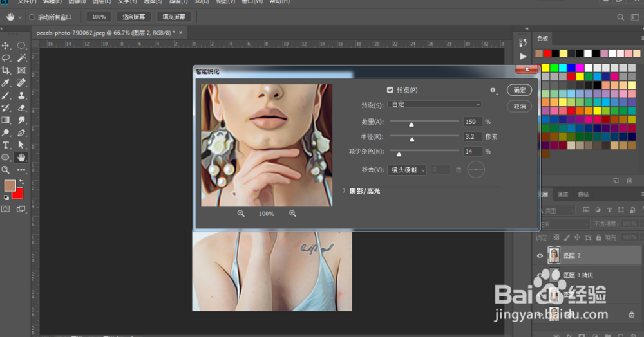Select the Lasso tool
Viewport: 644px width, 337px height.
coord(6,58)
